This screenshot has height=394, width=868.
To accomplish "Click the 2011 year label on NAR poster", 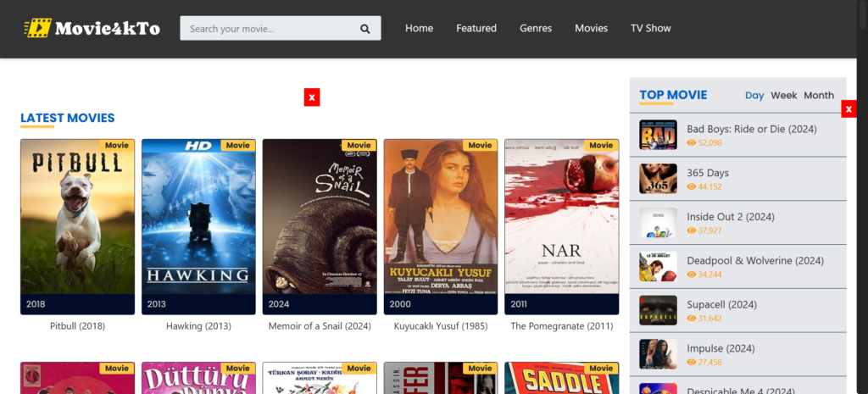I will 519,304.
